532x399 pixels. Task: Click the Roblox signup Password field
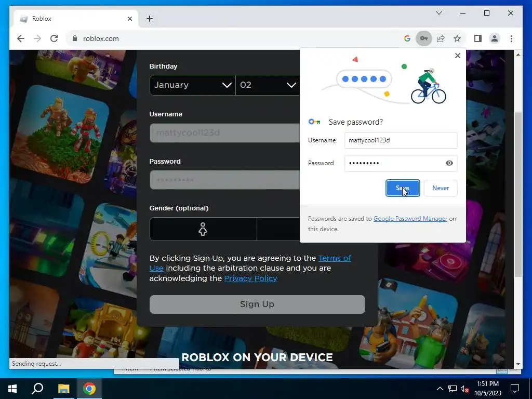click(x=224, y=180)
